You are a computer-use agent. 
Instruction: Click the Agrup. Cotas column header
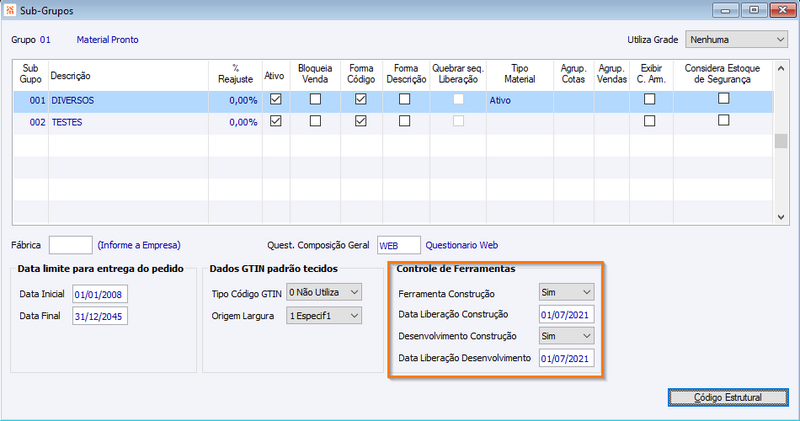pyautogui.click(x=573, y=73)
